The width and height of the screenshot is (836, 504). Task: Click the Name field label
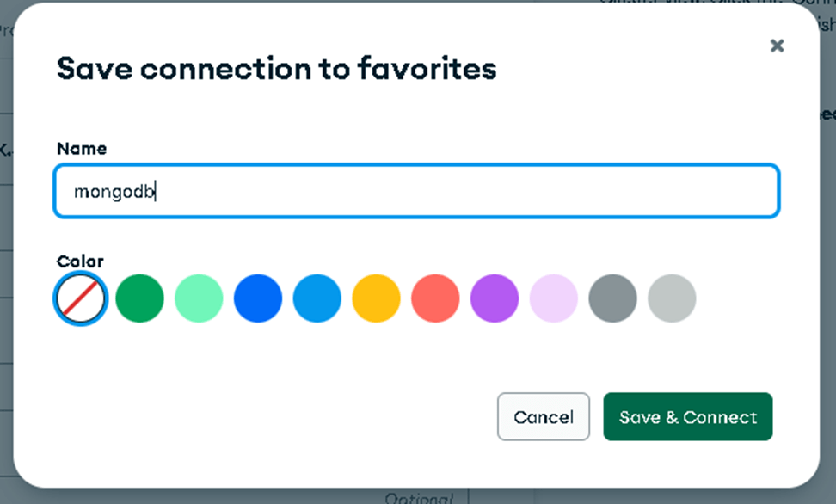pyautogui.click(x=82, y=149)
